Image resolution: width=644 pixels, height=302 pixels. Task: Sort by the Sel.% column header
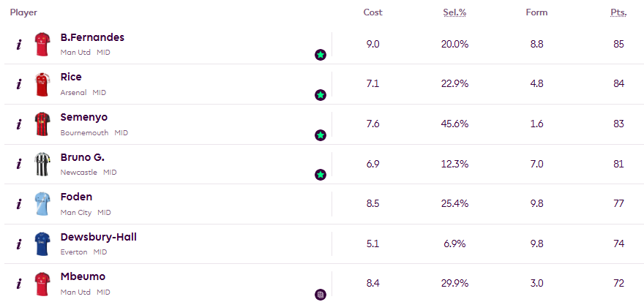[454, 12]
